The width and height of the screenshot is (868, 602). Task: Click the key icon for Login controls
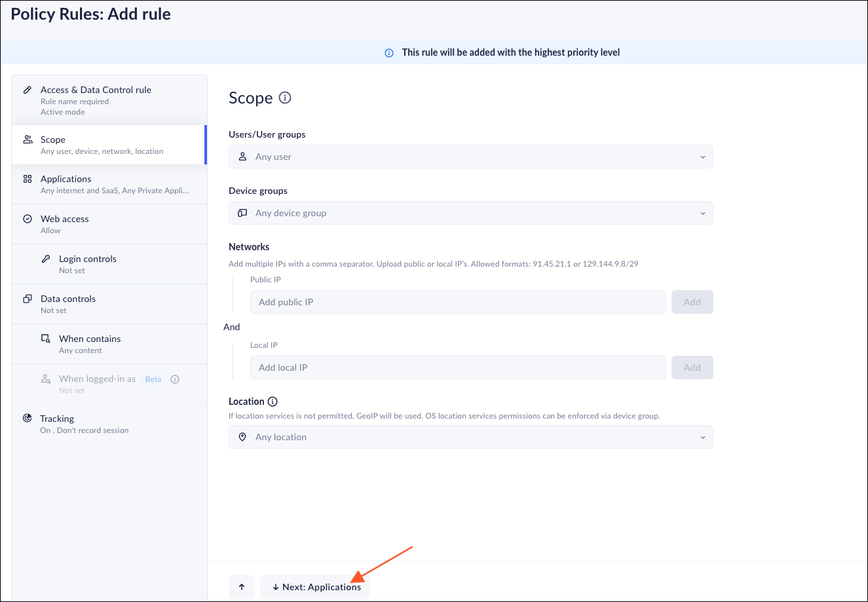point(46,259)
